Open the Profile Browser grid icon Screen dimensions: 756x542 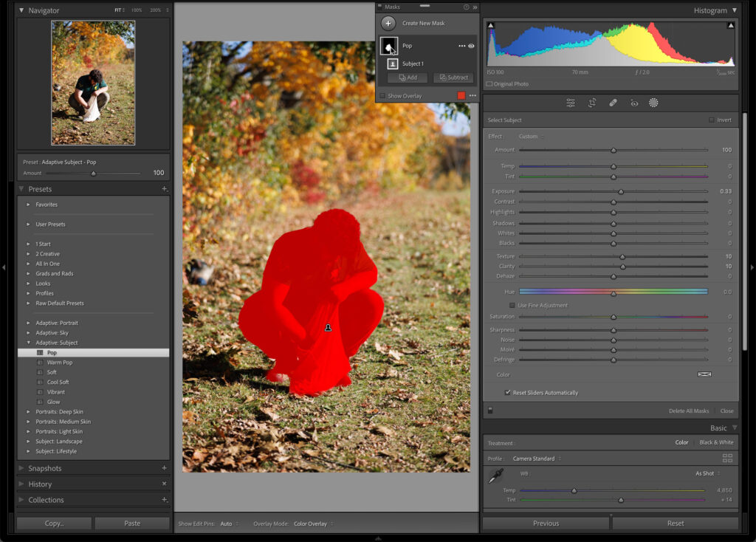click(727, 459)
